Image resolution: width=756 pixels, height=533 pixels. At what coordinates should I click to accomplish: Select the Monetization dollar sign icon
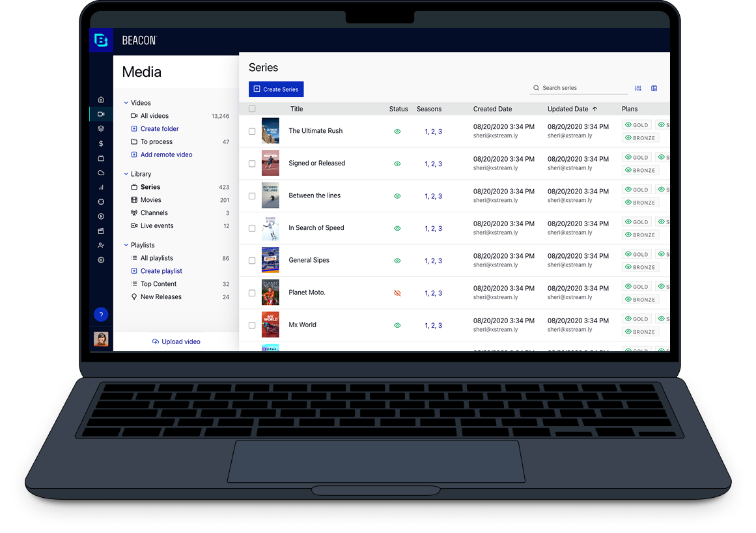coord(101,143)
